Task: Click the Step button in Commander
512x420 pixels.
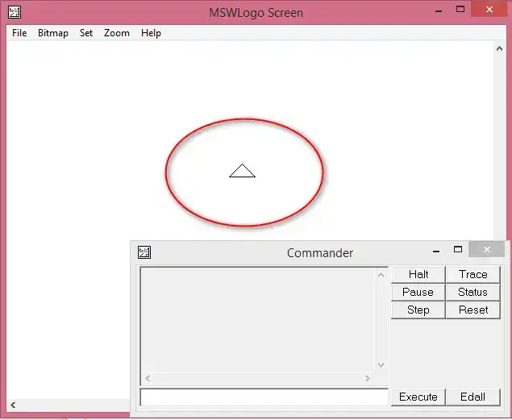Action: (418, 310)
